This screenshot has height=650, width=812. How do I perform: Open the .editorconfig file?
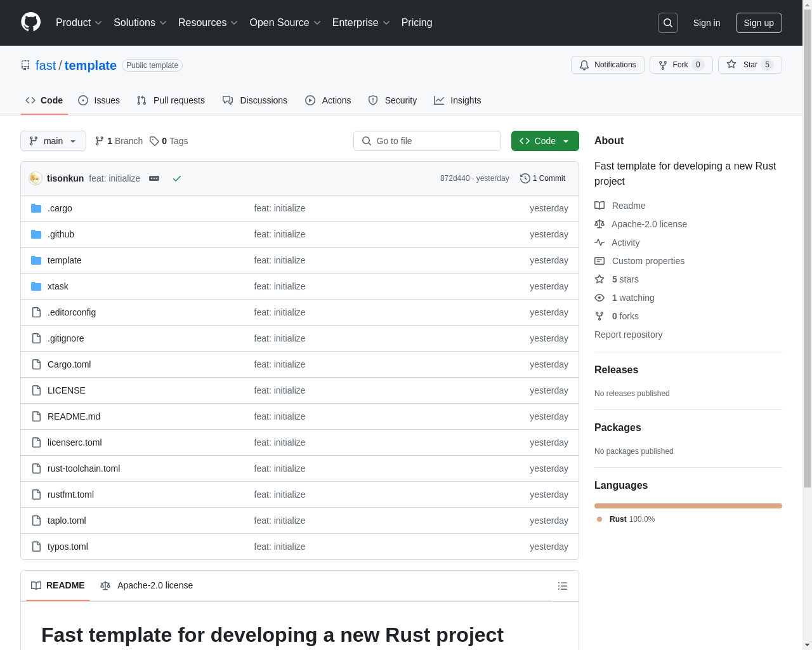[x=72, y=312]
